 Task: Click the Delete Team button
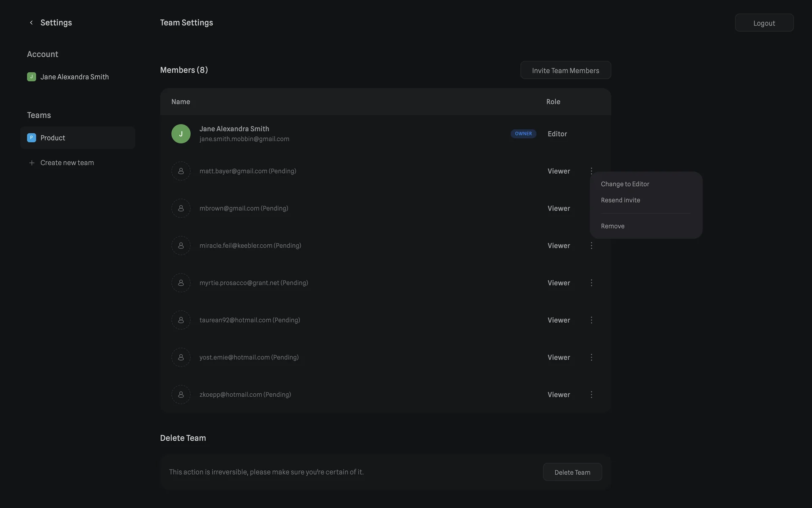pyautogui.click(x=572, y=472)
